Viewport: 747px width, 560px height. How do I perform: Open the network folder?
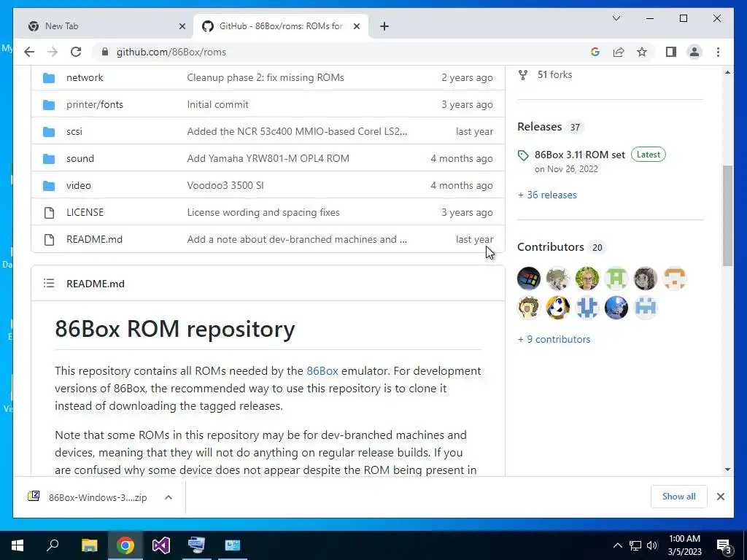tap(85, 77)
